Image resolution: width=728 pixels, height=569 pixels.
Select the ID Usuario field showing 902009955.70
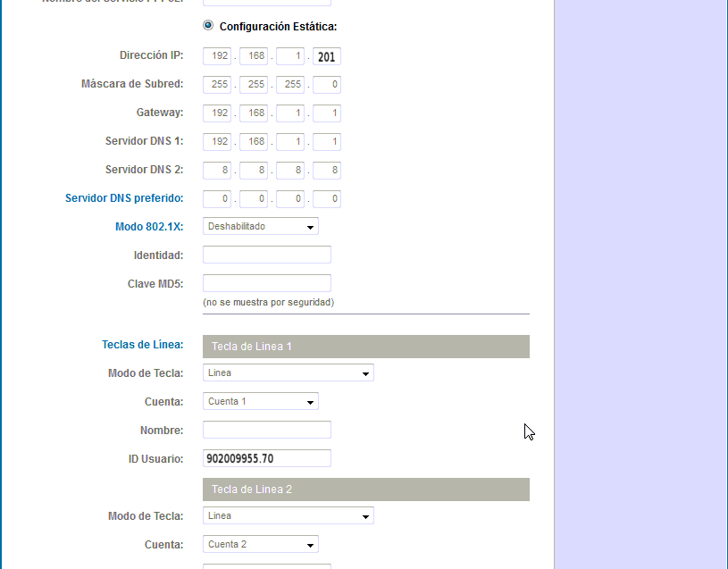tap(266, 458)
